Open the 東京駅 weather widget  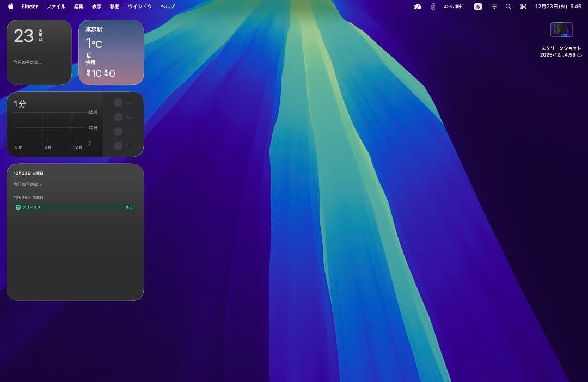point(111,52)
